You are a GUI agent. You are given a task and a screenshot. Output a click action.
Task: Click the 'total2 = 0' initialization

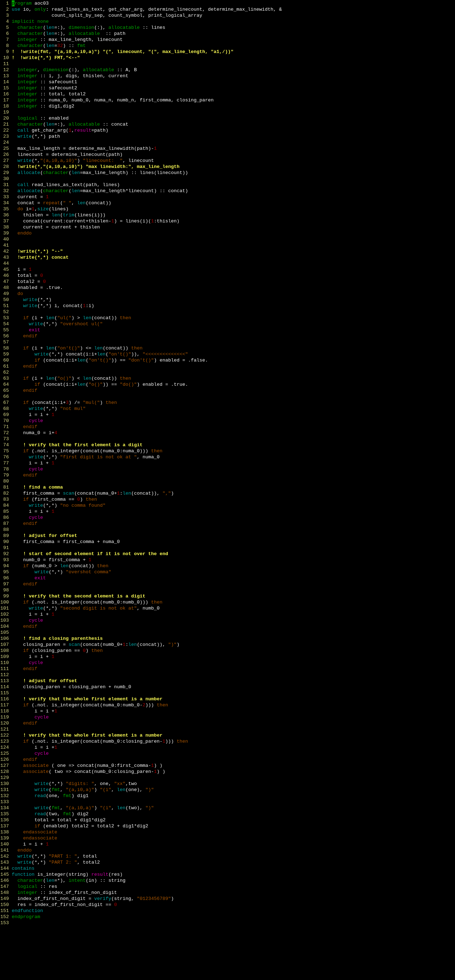32,282
